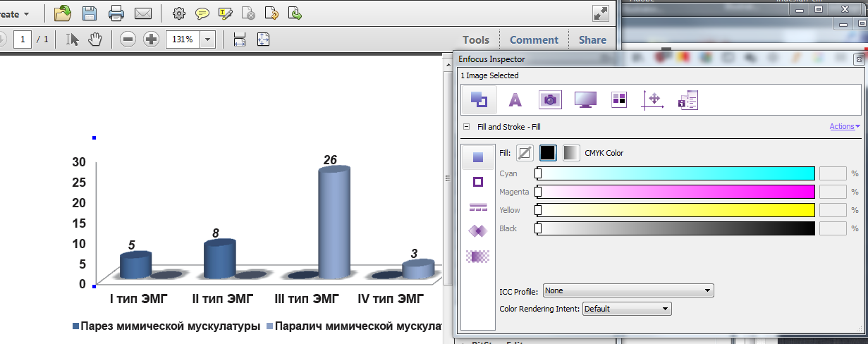Open the ICC Profile dropdown

[628, 290]
